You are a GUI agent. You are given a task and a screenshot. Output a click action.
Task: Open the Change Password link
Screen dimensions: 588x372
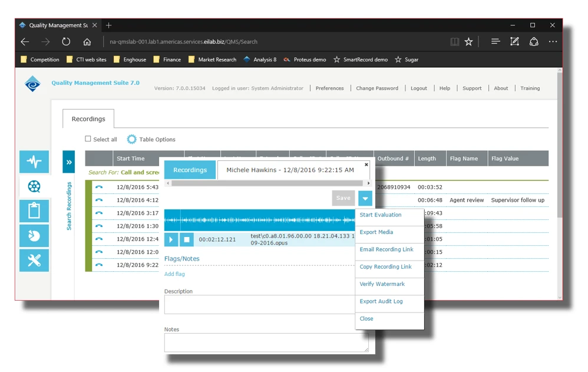(x=377, y=88)
